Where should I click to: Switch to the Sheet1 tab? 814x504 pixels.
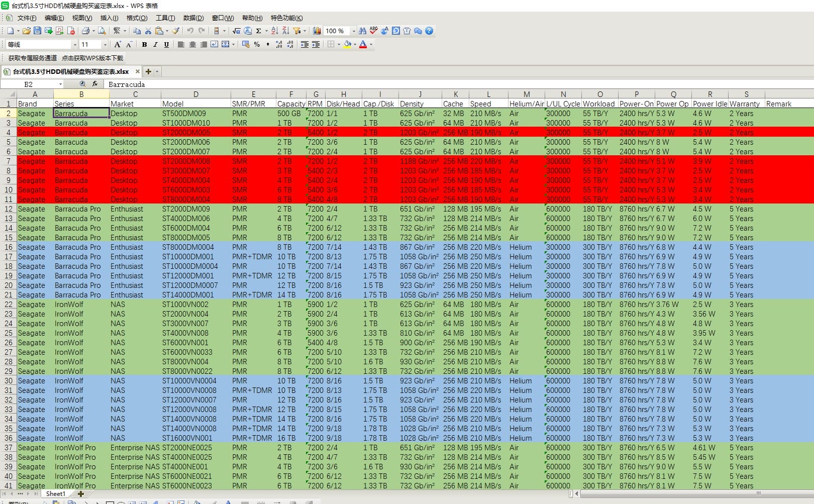point(55,494)
